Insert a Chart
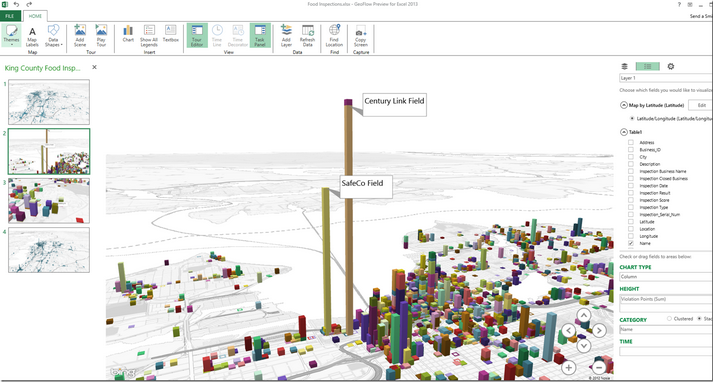 [128, 34]
